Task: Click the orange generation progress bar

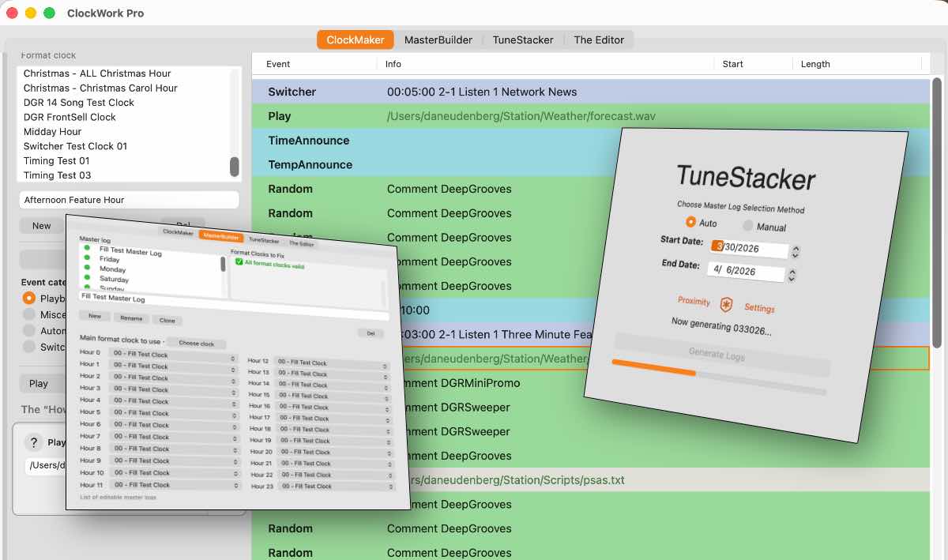Action: tap(653, 367)
